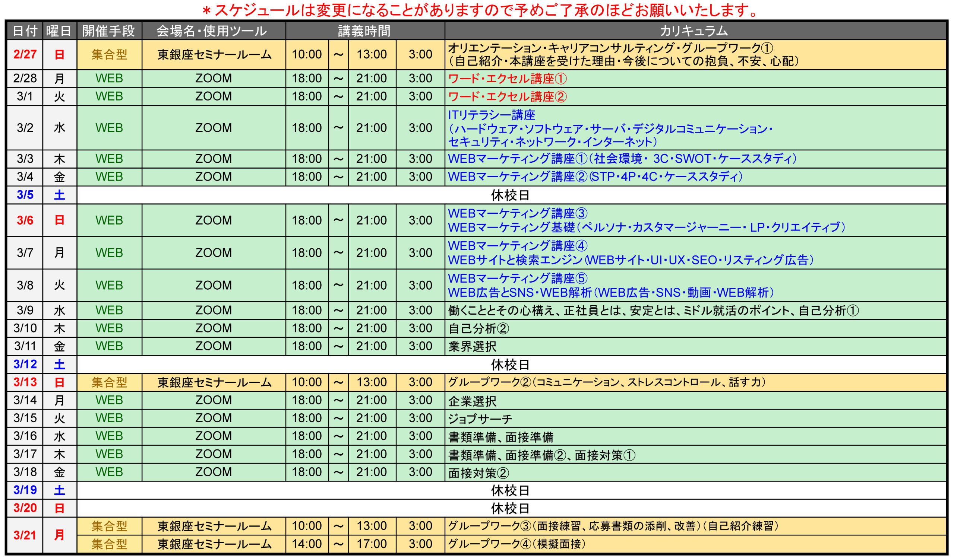The image size is (954, 560).
Task: Click the カリキュラム column header
Action: (695, 31)
